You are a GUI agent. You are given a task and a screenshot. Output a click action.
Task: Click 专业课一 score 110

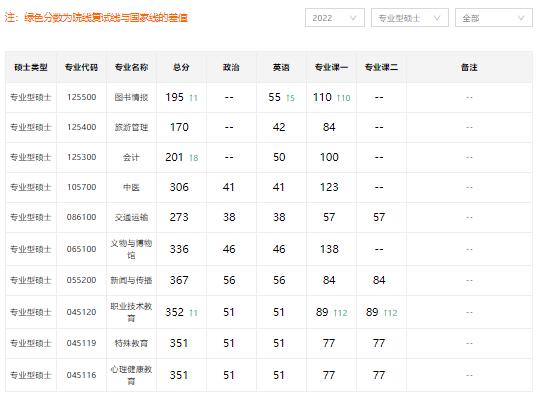point(323,97)
